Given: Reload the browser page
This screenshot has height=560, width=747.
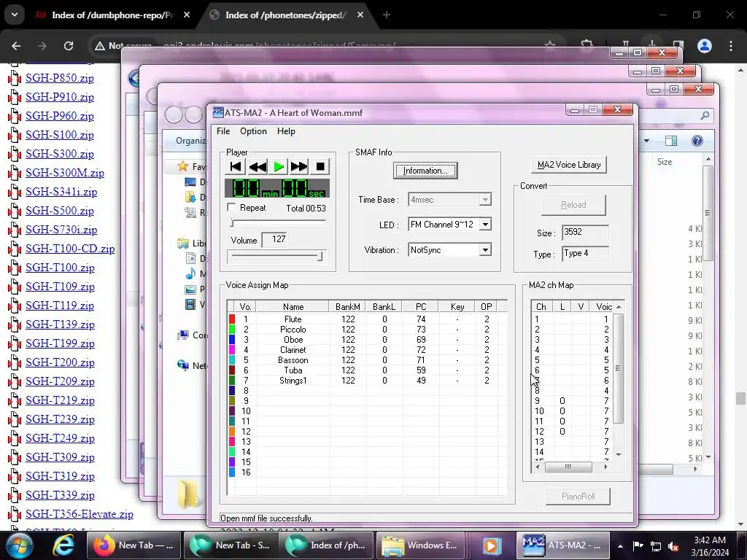Looking at the screenshot, I should click(69, 46).
